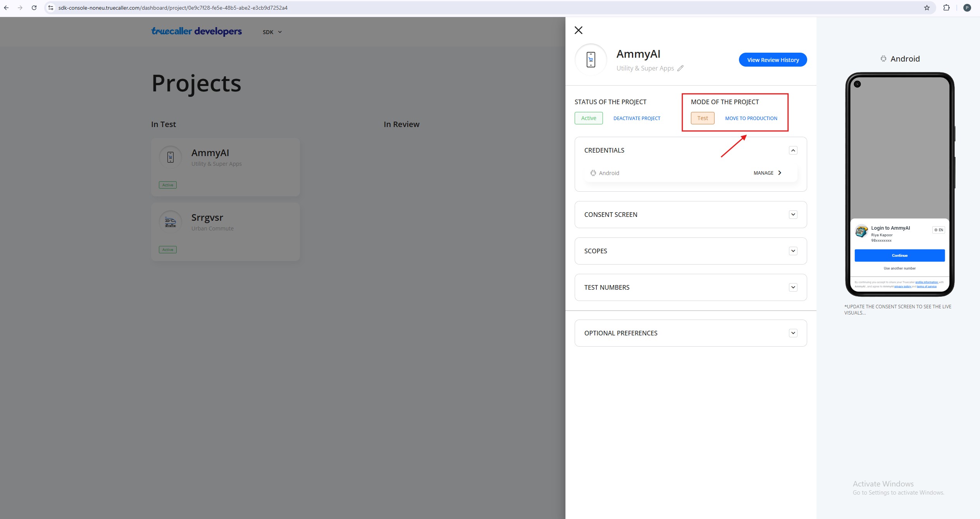Open the browser profile avatar
Viewport: 980px width, 519px height.
[x=967, y=8]
